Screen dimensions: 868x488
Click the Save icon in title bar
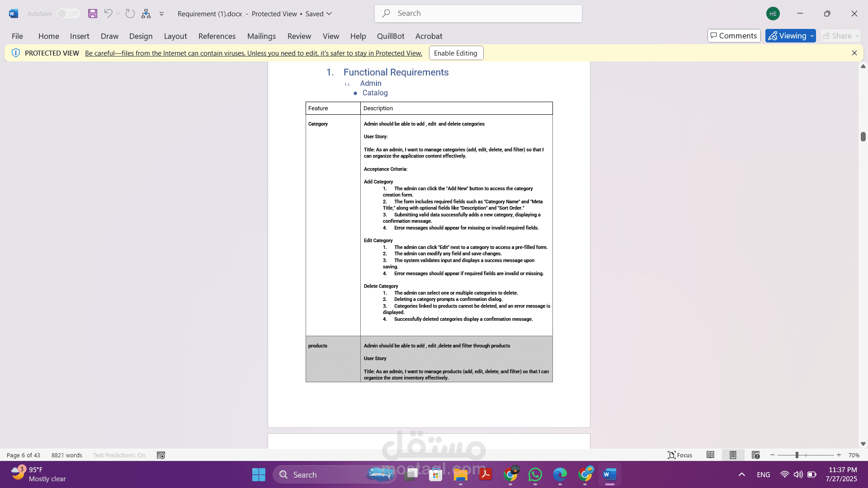coord(93,14)
